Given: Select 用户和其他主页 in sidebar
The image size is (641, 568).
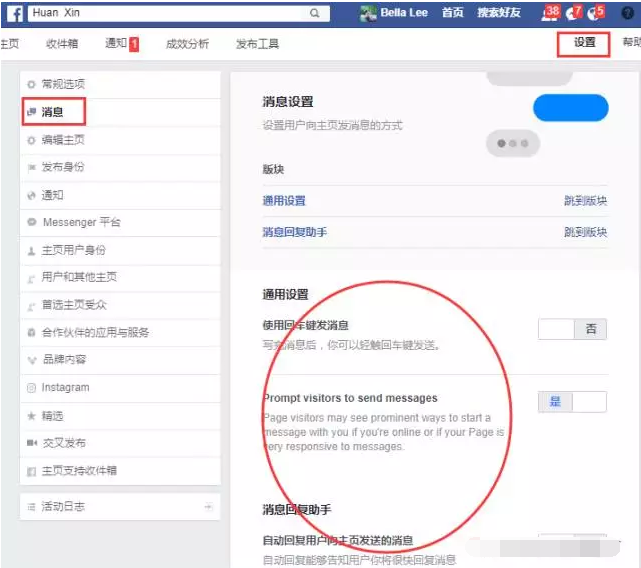Looking at the screenshot, I should pyautogui.click(x=120, y=278).
